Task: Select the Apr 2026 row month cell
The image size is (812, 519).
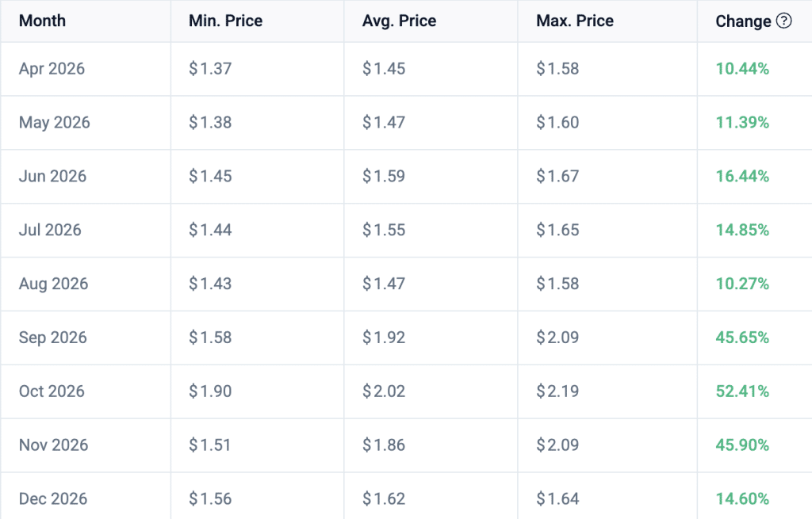Action: click(x=52, y=69)
